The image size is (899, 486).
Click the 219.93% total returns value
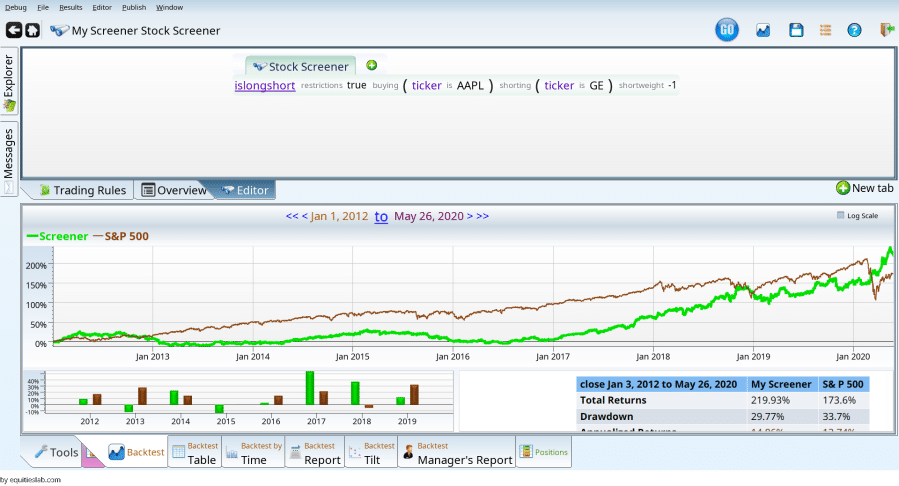click(770, 400)
